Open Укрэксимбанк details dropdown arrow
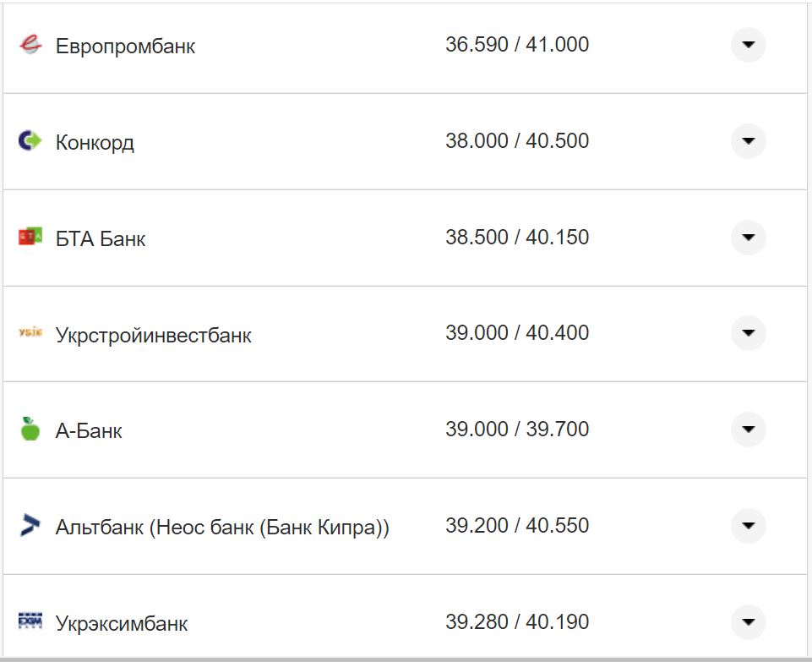This screenshot has height=662, width=812. [748, 622]
